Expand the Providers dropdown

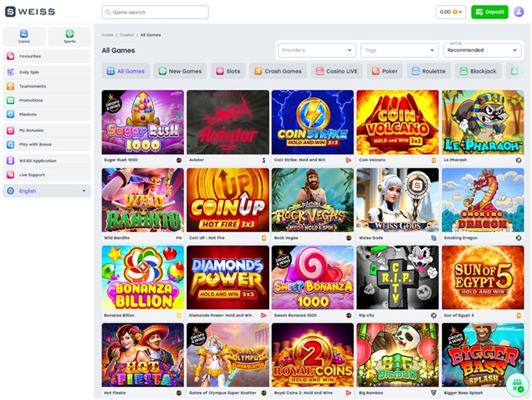click(317, 50)
